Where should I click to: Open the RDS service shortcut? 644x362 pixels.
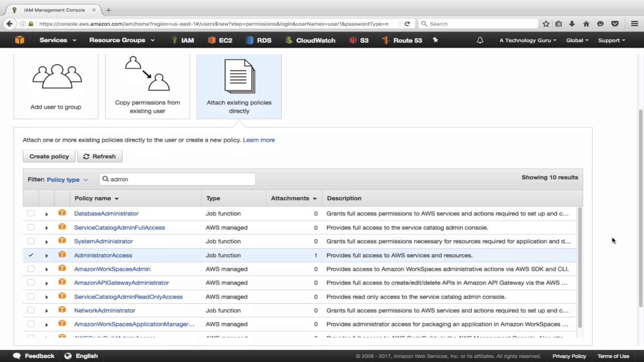(x=259, y=40)
